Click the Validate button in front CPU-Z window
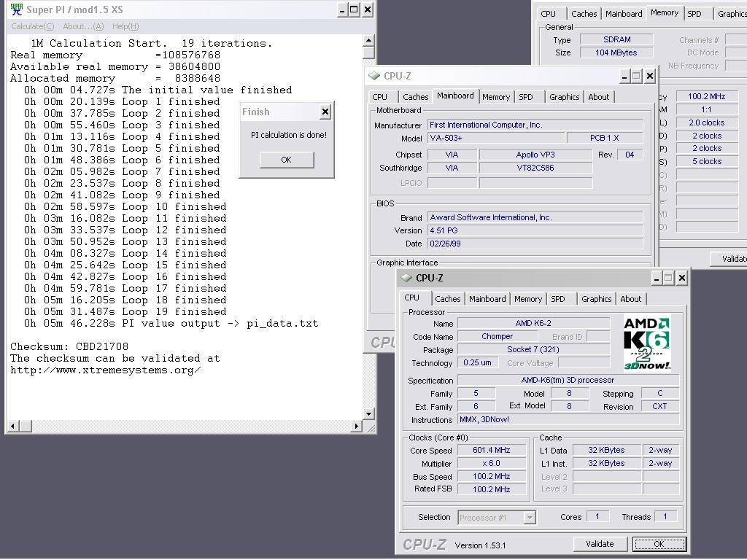 coord(600,544)
